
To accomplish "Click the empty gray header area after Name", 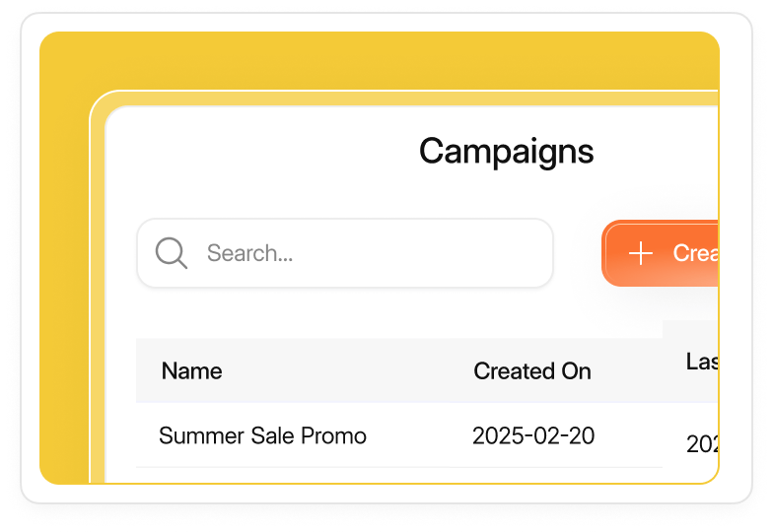I will [x=335, y=371].
